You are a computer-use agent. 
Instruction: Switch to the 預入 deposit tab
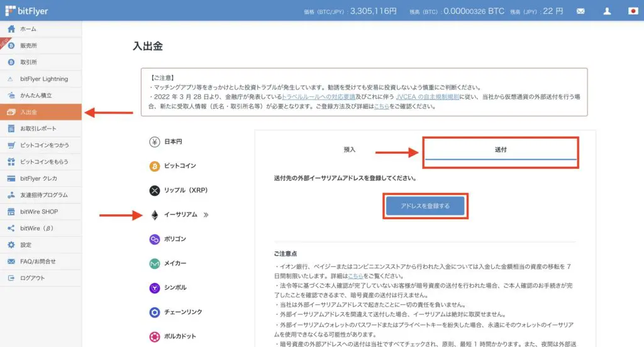pos(350,150)
